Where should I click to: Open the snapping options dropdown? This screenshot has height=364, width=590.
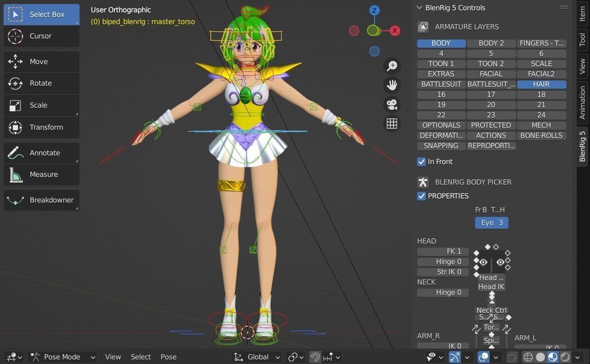(x=332, y=357)
